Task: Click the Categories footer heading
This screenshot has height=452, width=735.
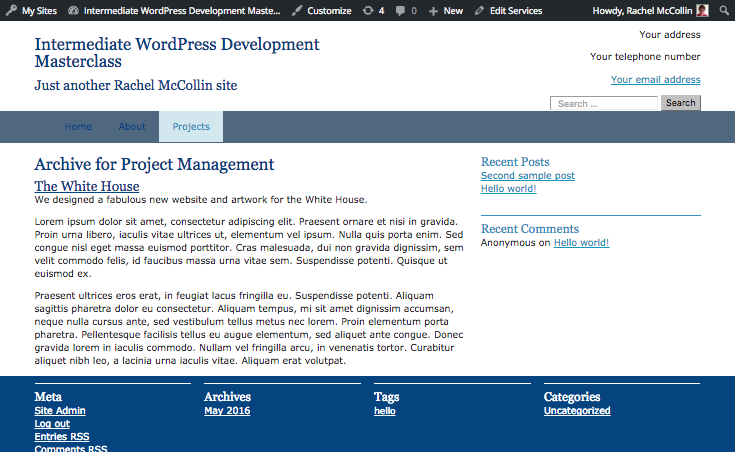Action: tap(572, 397)
